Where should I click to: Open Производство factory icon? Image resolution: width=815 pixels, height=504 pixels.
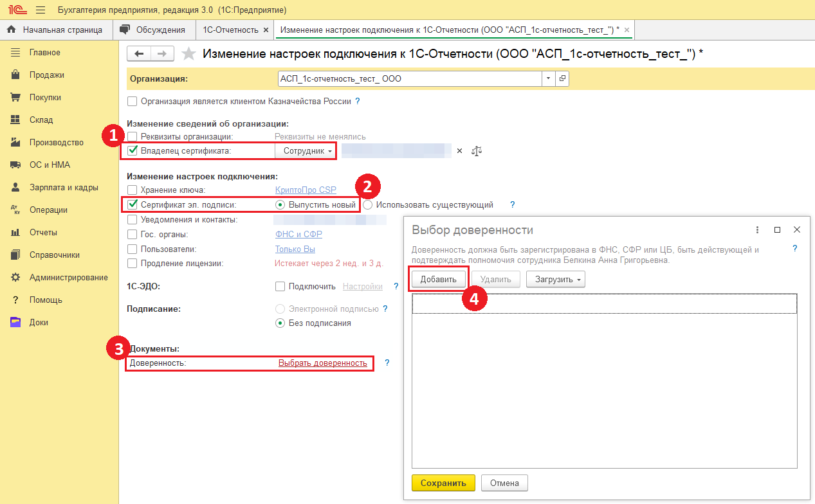(16, 142)
